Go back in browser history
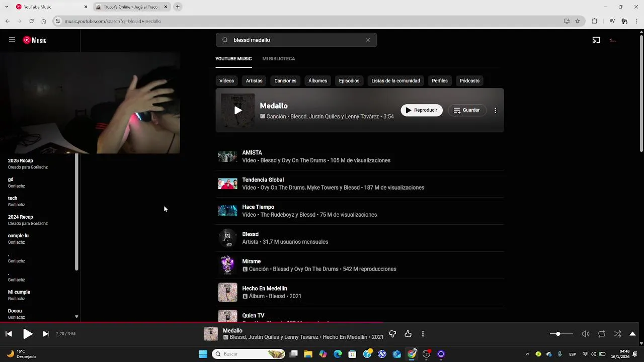Screen dimensions: 644x362 click(x=7, y=21)
